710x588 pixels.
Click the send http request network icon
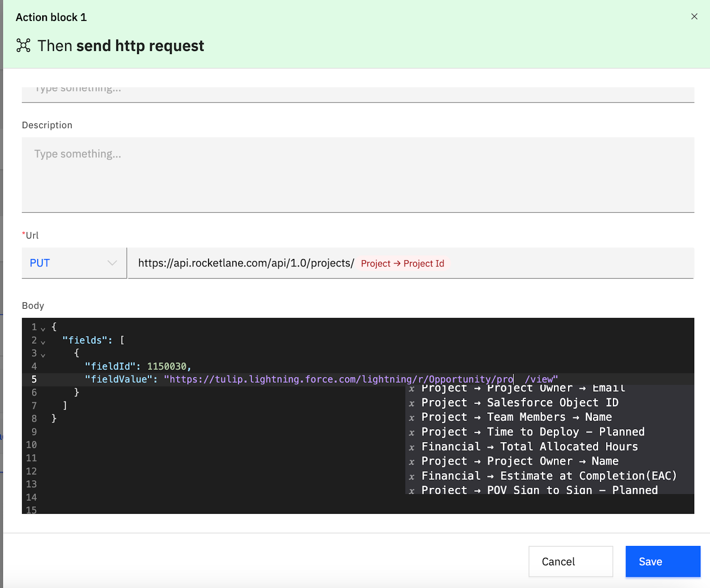click(x=24, y=45)
